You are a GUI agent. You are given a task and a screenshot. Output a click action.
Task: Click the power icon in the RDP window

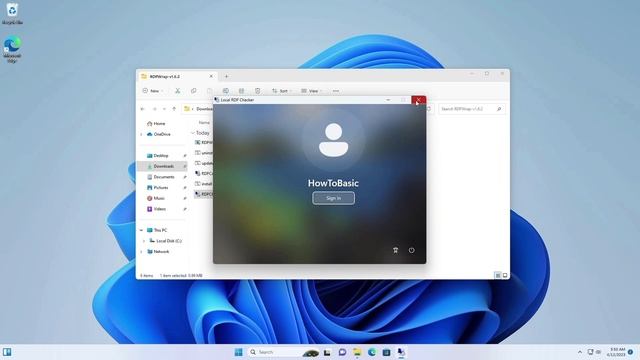(x=411, y=250)
